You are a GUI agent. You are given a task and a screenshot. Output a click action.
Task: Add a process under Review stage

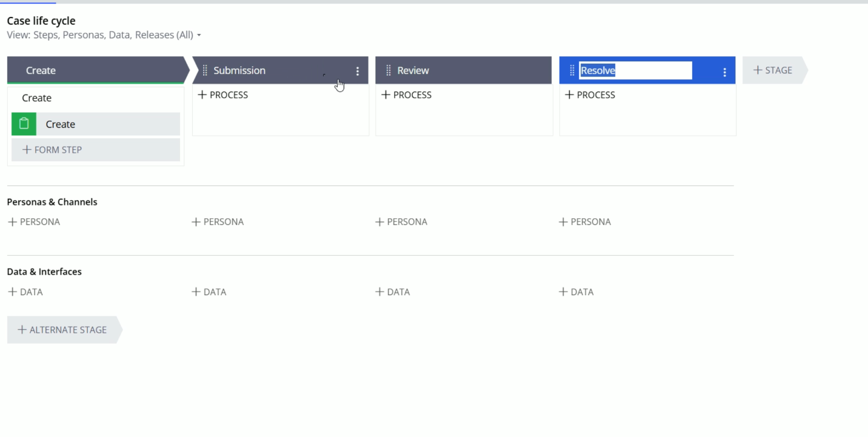(407, 95)
